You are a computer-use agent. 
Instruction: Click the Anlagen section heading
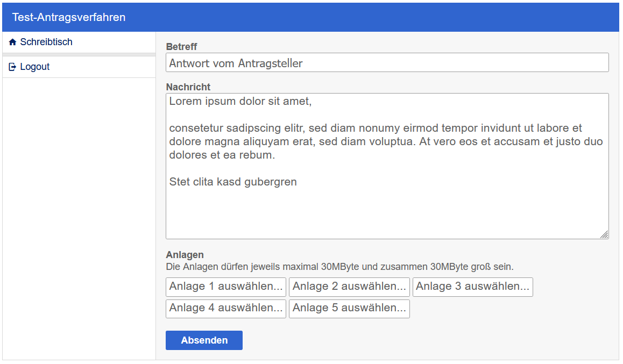[185, 255]
